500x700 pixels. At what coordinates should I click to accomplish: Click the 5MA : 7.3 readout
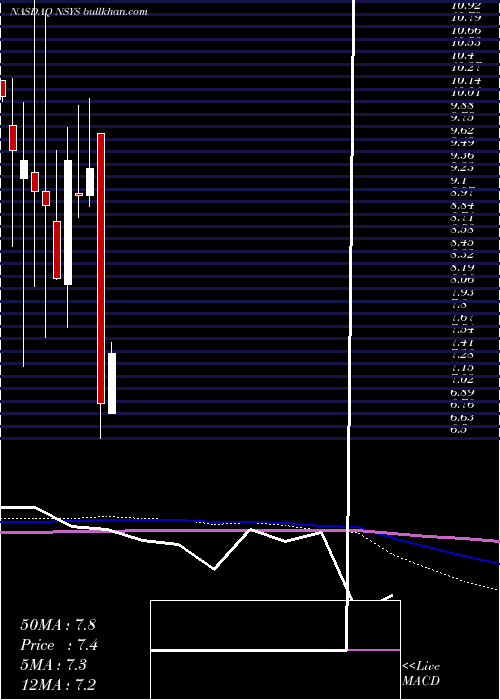53,665
